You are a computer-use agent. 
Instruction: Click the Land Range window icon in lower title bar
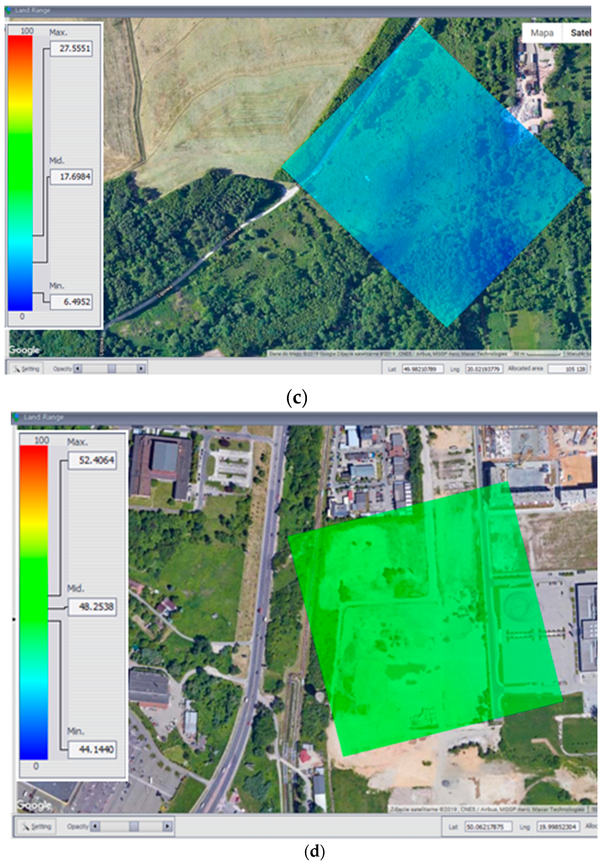(16, 417)
